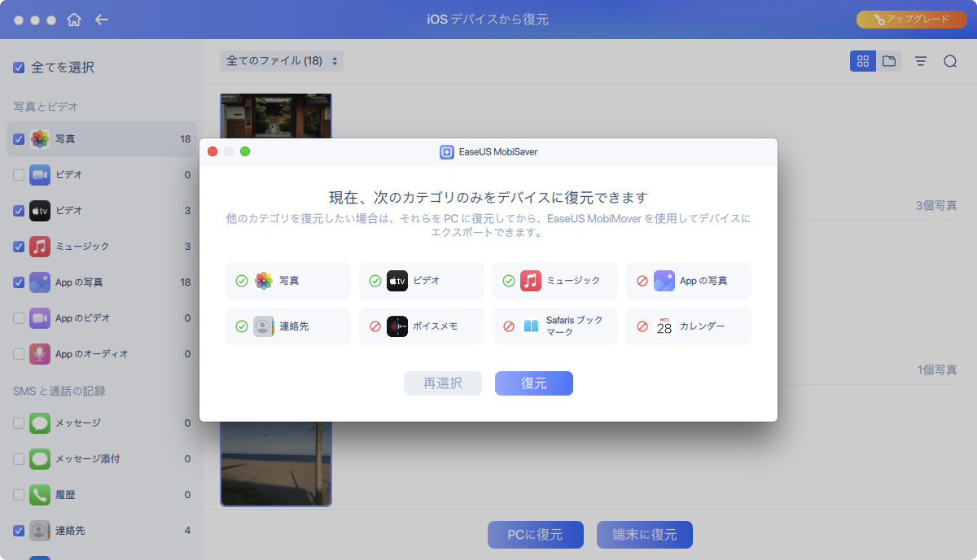Click the 再選択 button in dialog
The height and width of the screenshot is (560, 977).
(443, 383)
